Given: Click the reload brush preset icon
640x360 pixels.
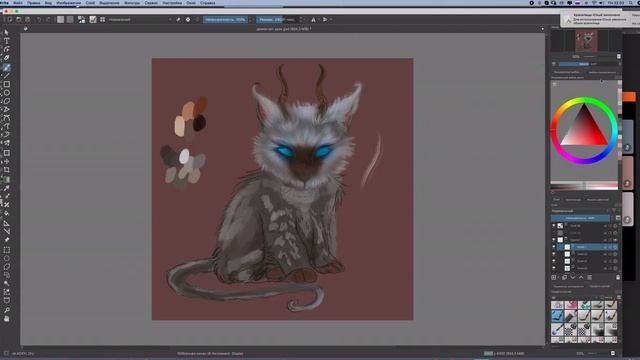Looking at the screenshot, I should click(x=197, y=19).
